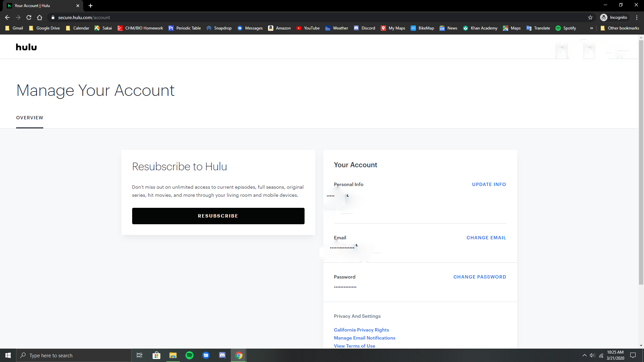
Task: Click the Change Email link
Action: (x=486, y=238)
